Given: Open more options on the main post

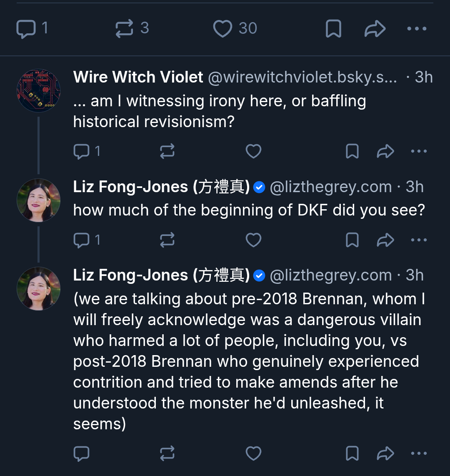Looking at the screenshot, I should [417, 29].
